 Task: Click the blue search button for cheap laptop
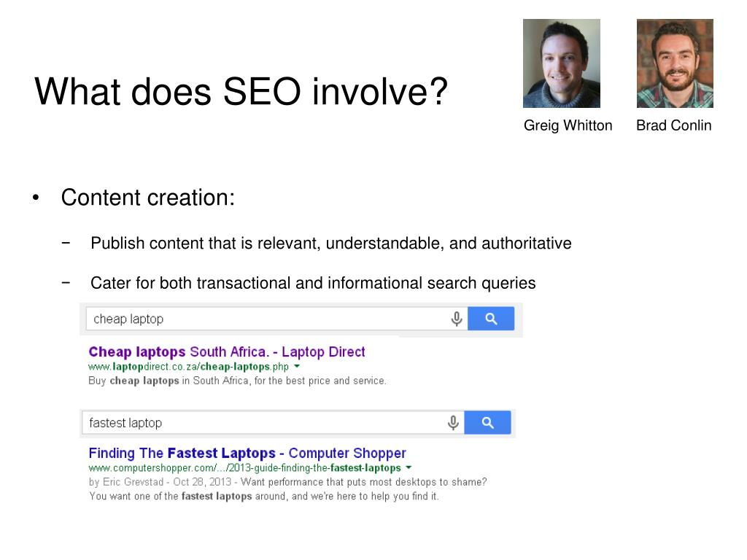pos(491,319)
